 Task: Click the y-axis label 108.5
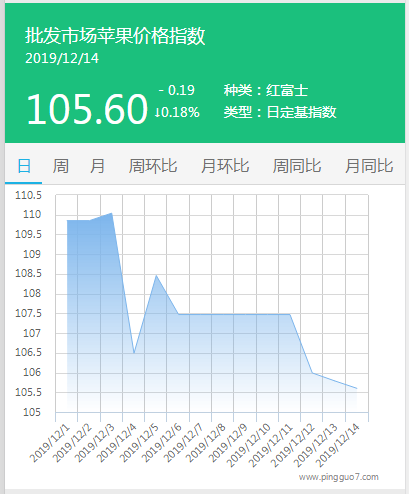pos(29,273)
